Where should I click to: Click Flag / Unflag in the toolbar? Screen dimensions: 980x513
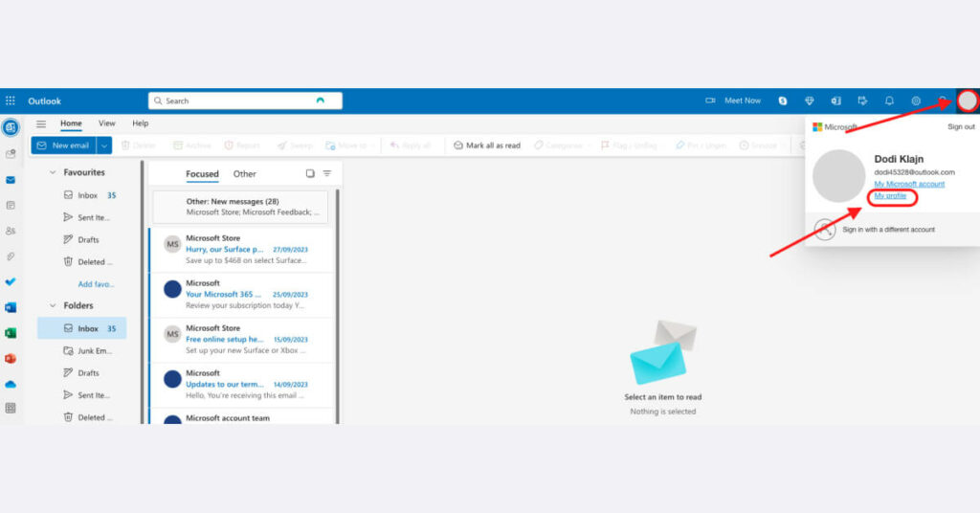pos(628,145)
